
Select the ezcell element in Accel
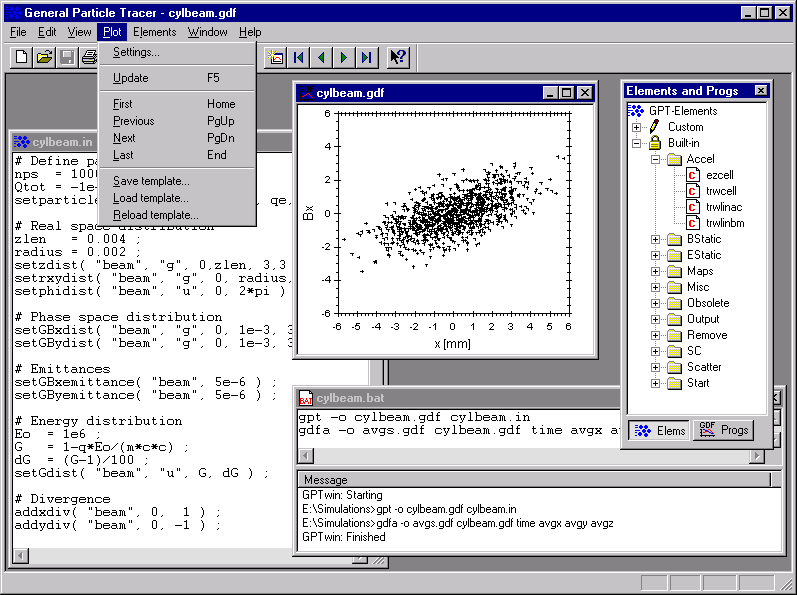pos(719,175)
